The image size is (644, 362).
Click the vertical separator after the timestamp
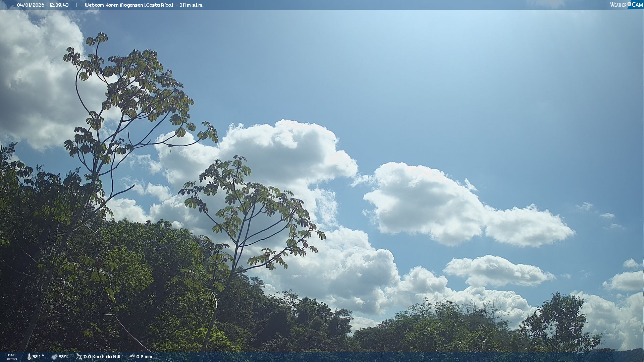click(x=76, y=5)
